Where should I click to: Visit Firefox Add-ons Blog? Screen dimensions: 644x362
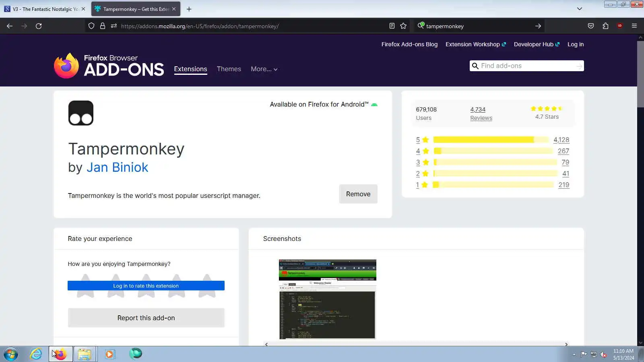tap(409, 44)
